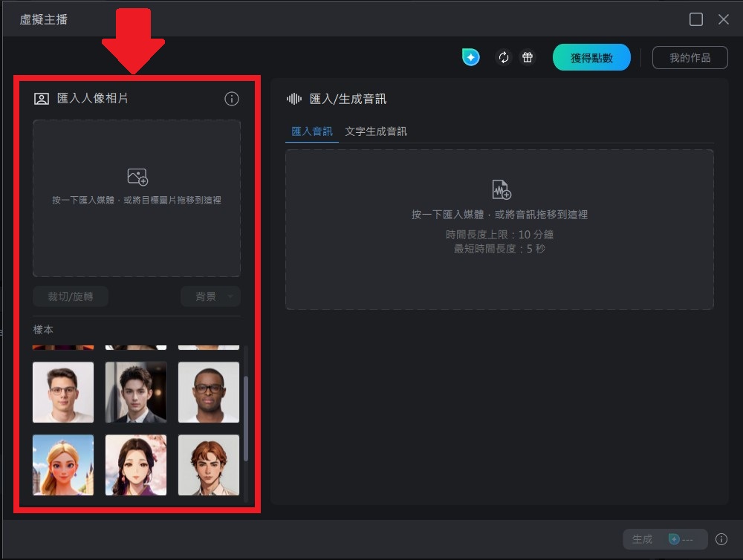Viewport: 743px width, 560px height.
Task: Click the audio file import icon in the drop zone
Action: [502, 189]
